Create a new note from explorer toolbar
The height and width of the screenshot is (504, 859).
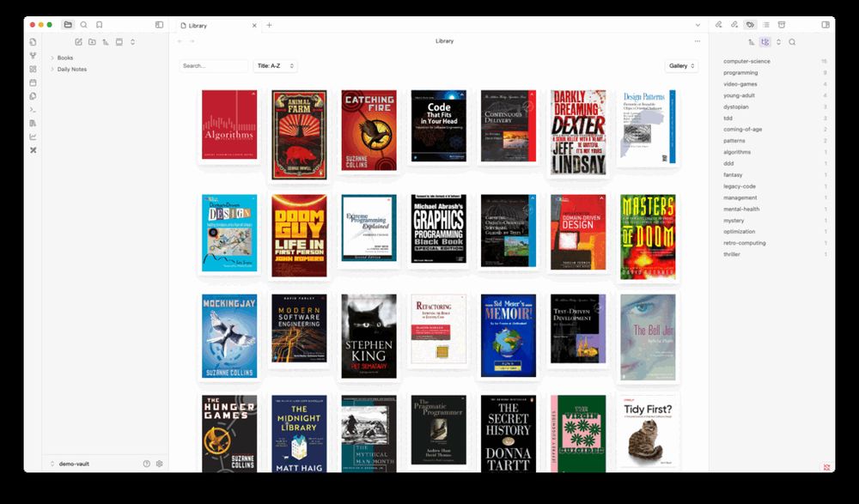(x=78, y=42)
